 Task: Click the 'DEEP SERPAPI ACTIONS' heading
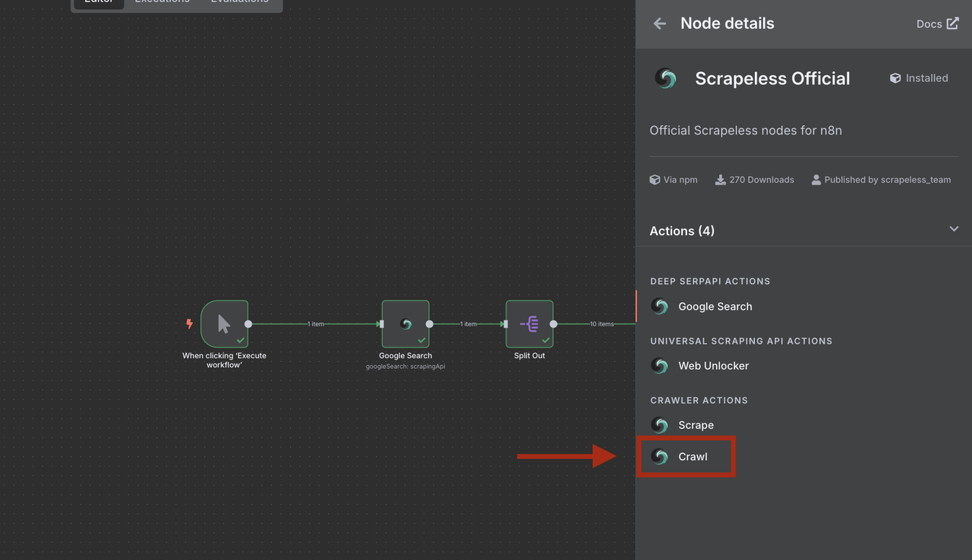tap(711, 282)
